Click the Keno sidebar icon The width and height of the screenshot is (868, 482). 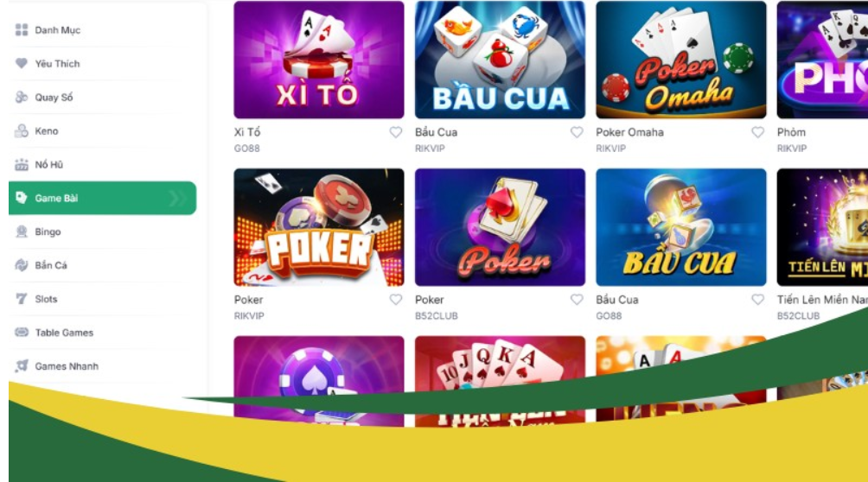click(22, 131)
